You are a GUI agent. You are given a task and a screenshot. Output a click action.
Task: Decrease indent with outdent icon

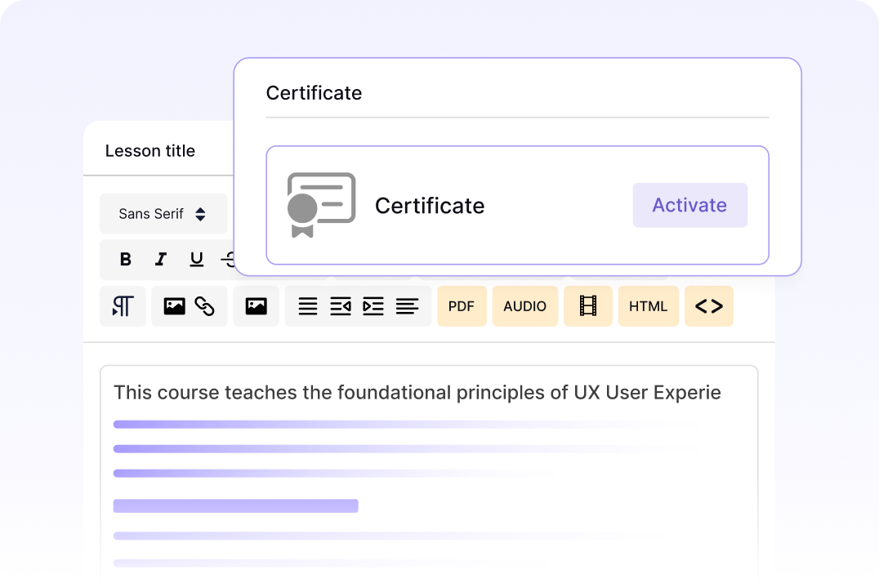pyautogui.click(x=341, y=306)
